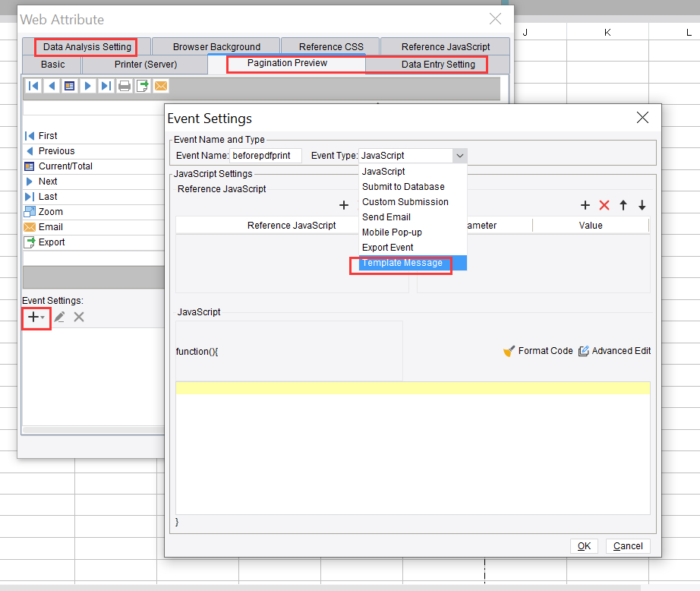
Task: Click the Reference JavaScript column header
Action: pos(292,226)
